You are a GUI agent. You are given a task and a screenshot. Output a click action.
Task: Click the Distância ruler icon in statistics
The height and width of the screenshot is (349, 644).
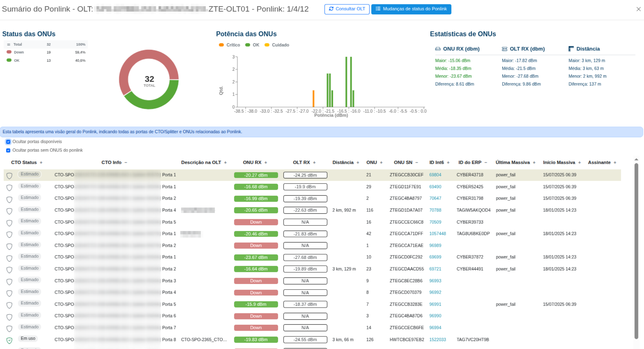click(571, 49)
